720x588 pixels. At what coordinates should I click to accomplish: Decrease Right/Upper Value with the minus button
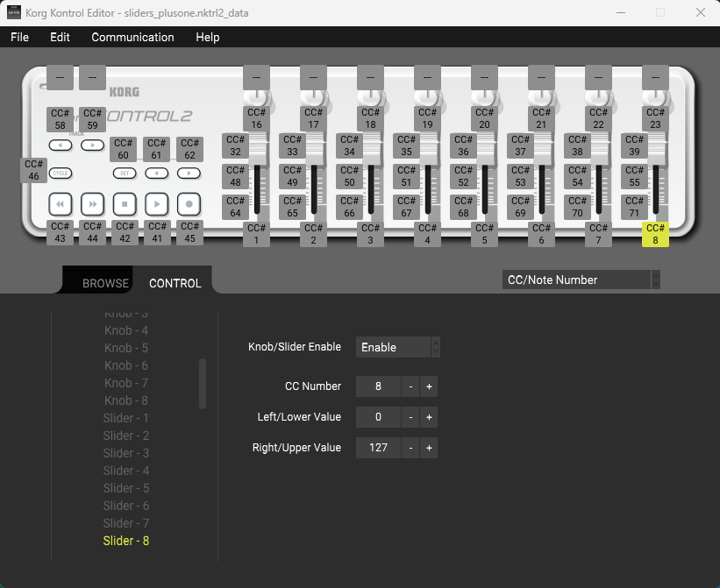[x=410, y=448]
